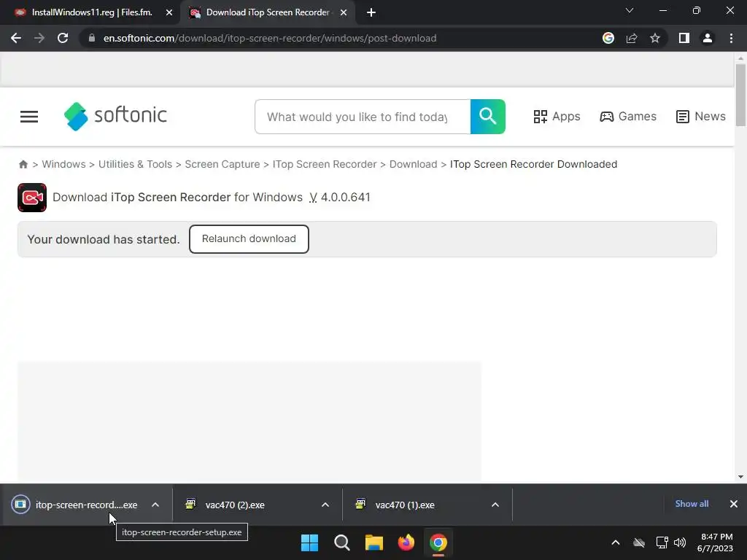This screenshot has height=560, width=747.
Task: Click the Google icon in address bar
Action: tap(608, 38)
